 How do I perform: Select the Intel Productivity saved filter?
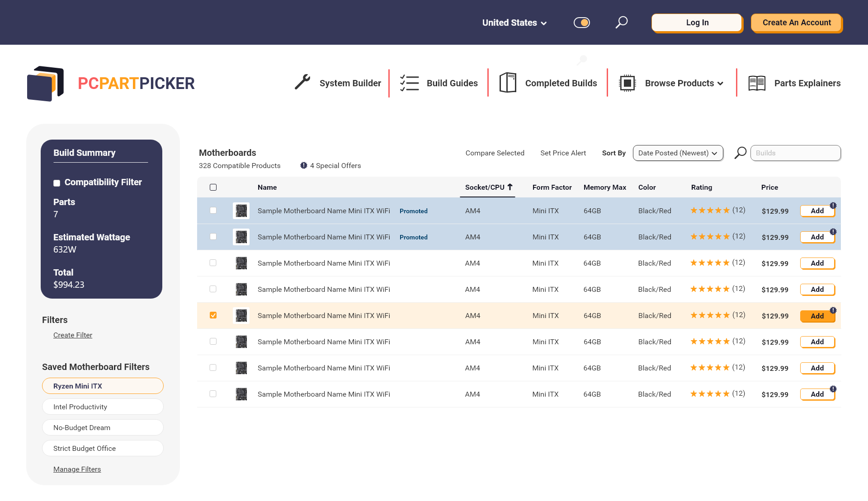[x=103, y=407]
